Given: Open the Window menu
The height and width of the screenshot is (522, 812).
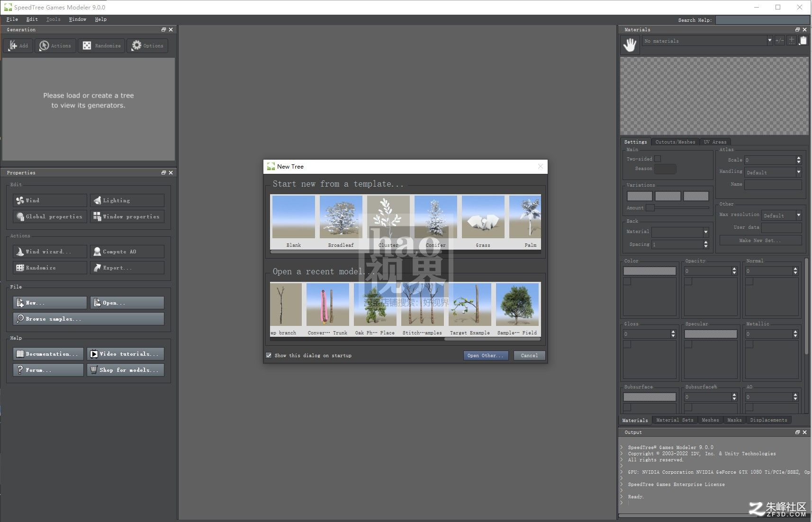Looking at the screenshot, I should [x=78, y=19].
